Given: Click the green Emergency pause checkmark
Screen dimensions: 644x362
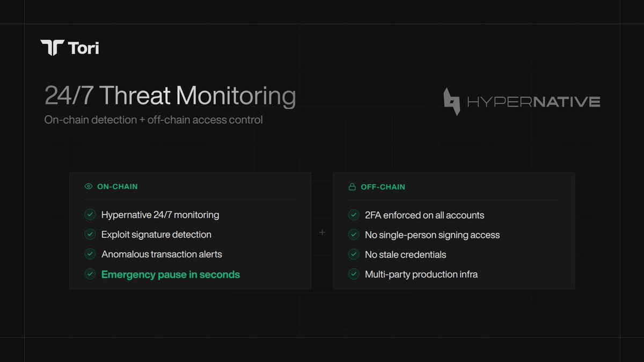Looking at the screenshot, I should point(90,274).
